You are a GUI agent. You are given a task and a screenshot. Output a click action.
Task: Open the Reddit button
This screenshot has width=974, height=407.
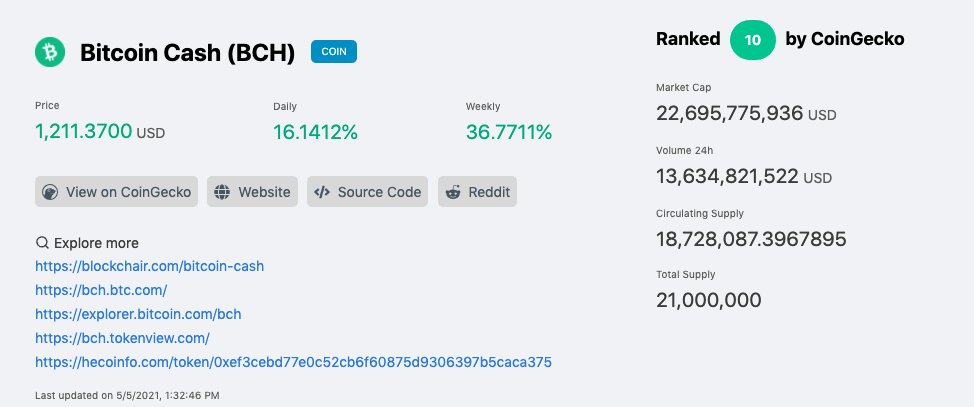point(477,192)
